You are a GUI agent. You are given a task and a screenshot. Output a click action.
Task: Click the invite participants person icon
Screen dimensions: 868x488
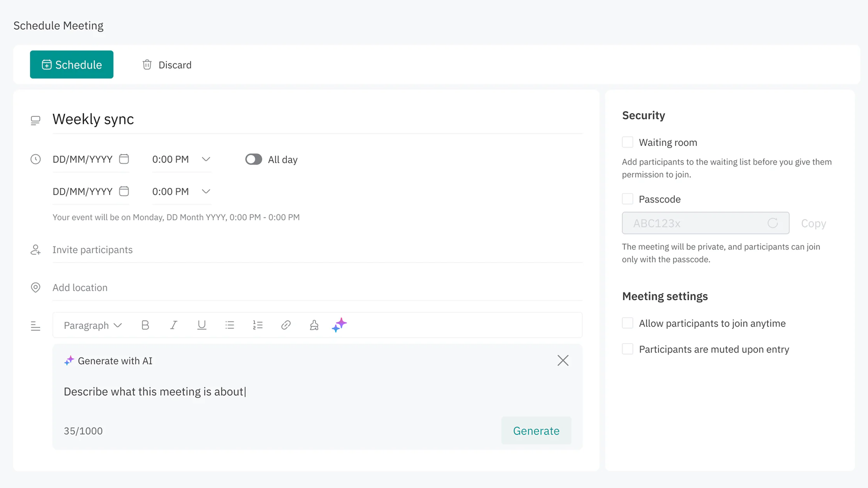pyautogui.click(x=35, y=250)
